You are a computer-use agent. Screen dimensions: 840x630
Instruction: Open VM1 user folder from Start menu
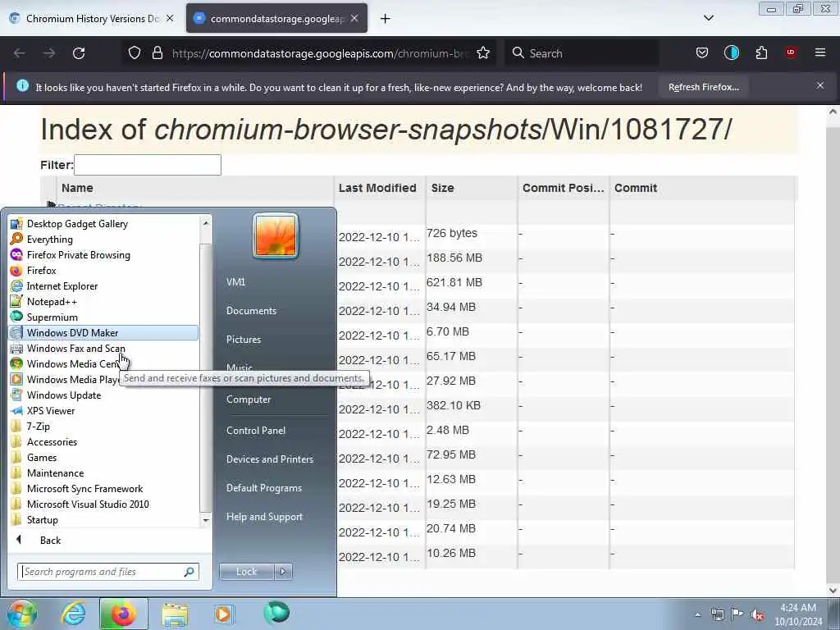pos(235,282)
